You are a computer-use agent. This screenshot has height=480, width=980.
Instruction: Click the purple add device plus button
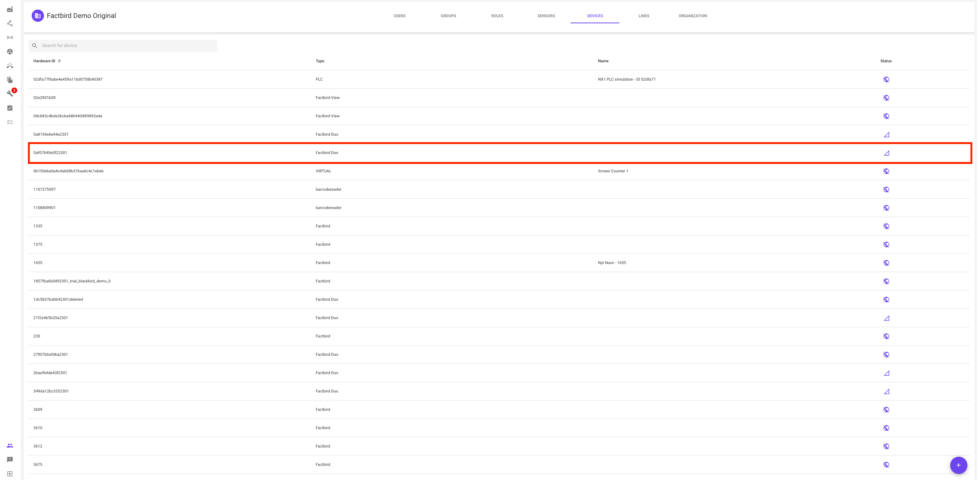(958, 465)
